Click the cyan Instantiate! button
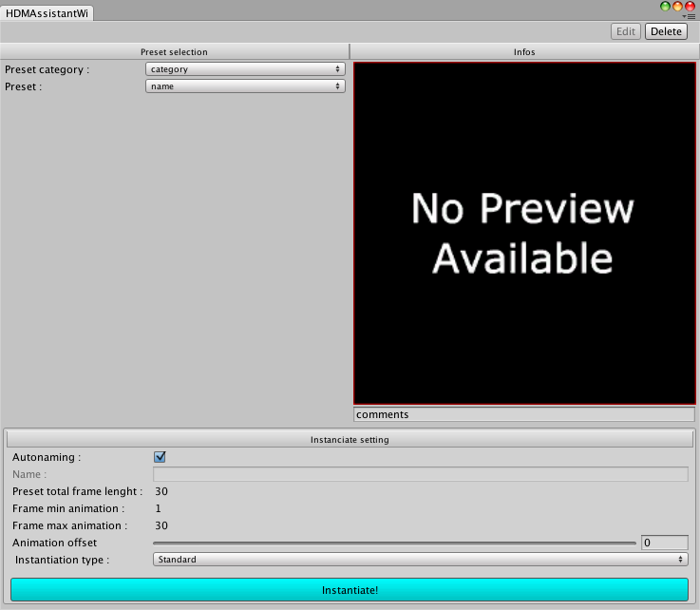Viewport: 700px width, 610px height. [x=350, y=590]
